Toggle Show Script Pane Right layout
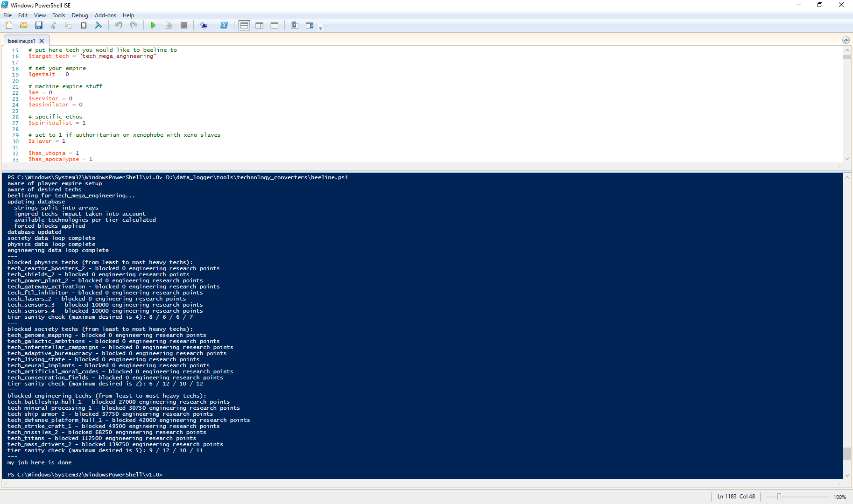The width and height of the screenshot is (853, 504). (259, 25)
